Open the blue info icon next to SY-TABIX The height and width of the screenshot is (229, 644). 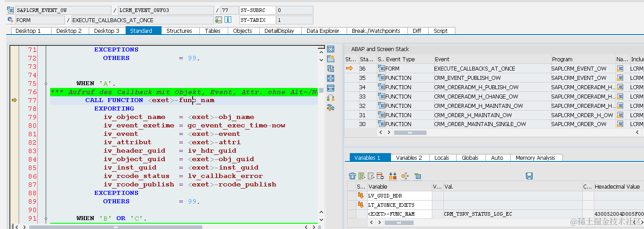point(228,20)
